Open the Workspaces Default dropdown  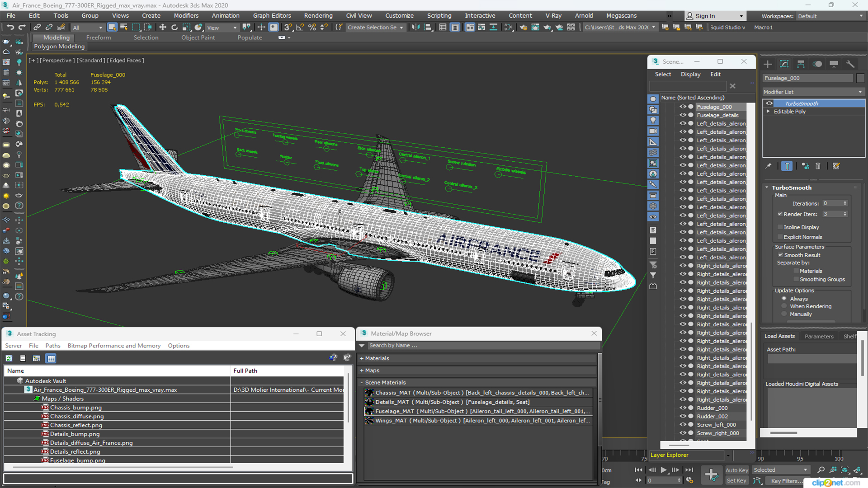[830, 16]
